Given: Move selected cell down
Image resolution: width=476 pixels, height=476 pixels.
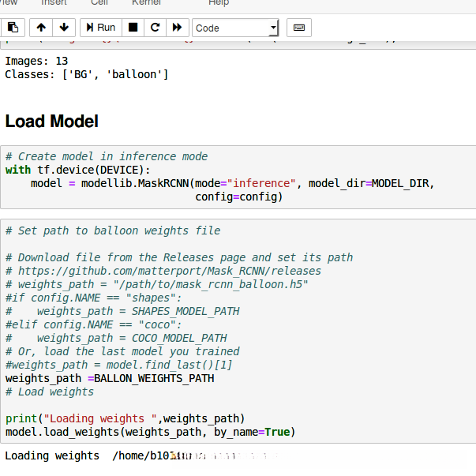Looking at the screenshot, I should pyautogui.click(x=64, y=28).
